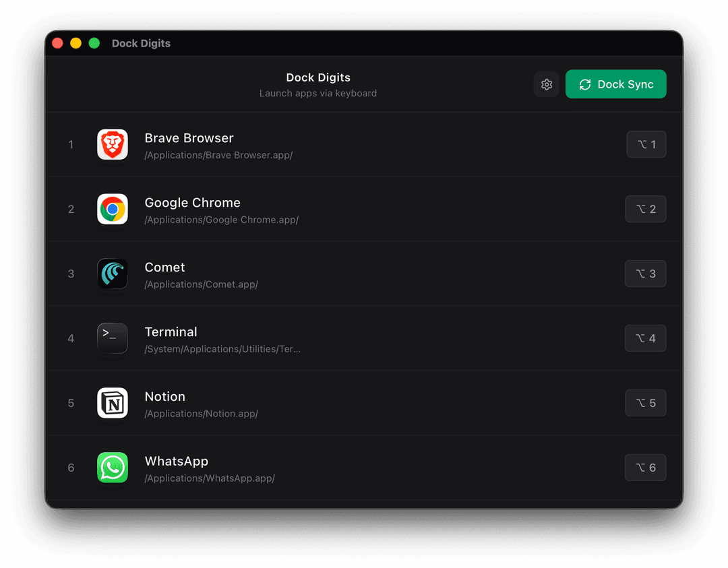Viewport: 728px width, 568px height.
Task: Click row number 1 beside Brave Browser
Action: coord(71,145)
